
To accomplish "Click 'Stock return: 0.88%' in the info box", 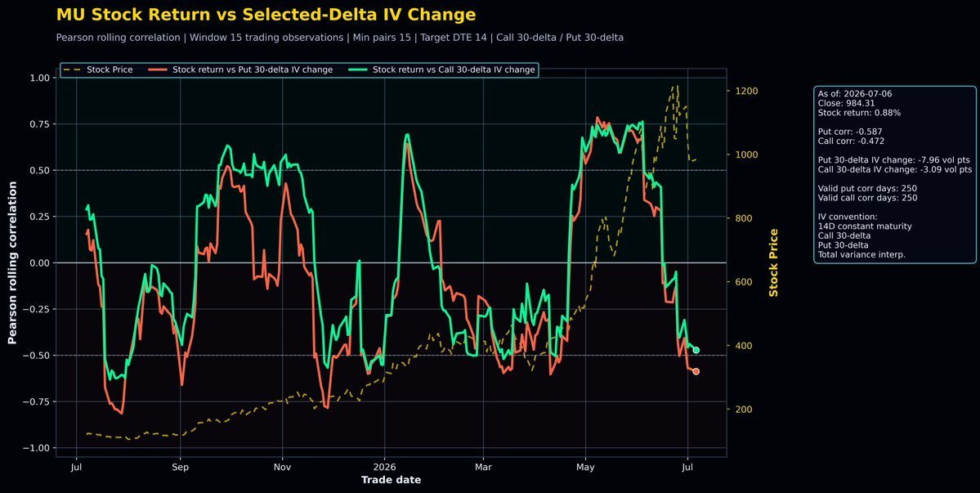I will [x=859, y=113].
